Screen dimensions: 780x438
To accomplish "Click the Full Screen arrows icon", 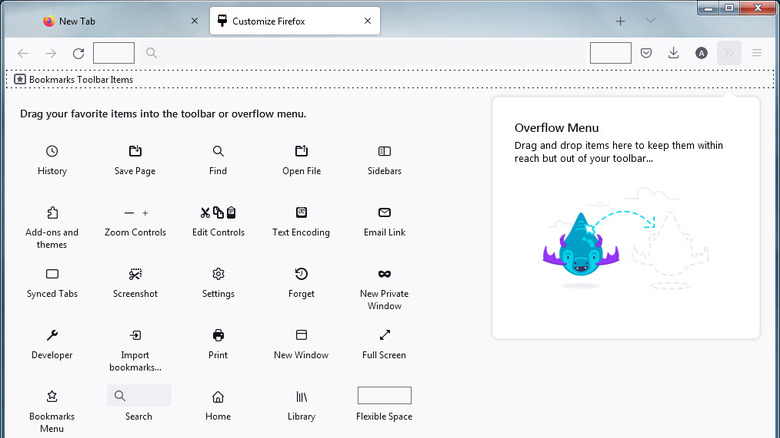I will (384, 335).
